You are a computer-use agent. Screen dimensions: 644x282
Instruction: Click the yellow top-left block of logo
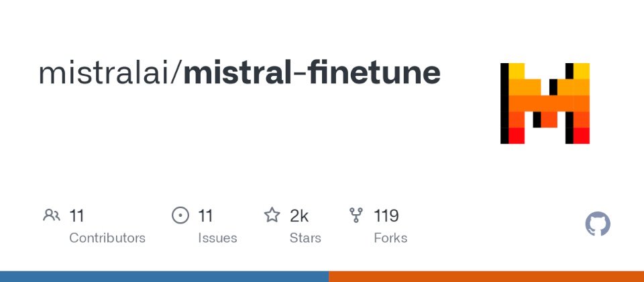(517, 70)
